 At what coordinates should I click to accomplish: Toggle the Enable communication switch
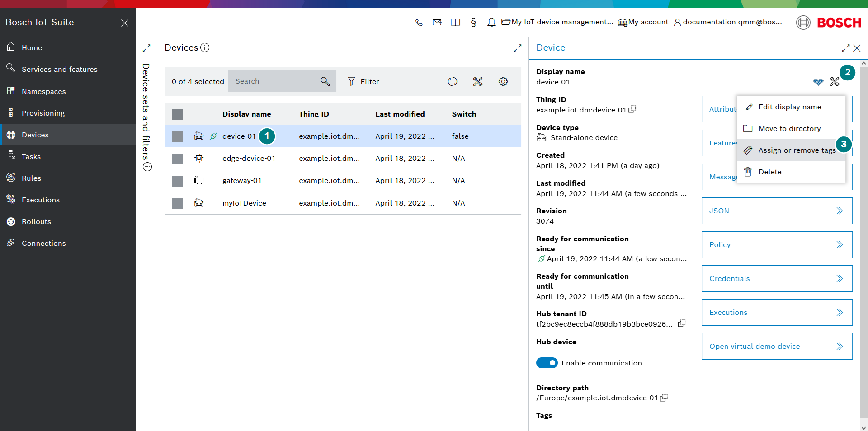tap(547, 363)
